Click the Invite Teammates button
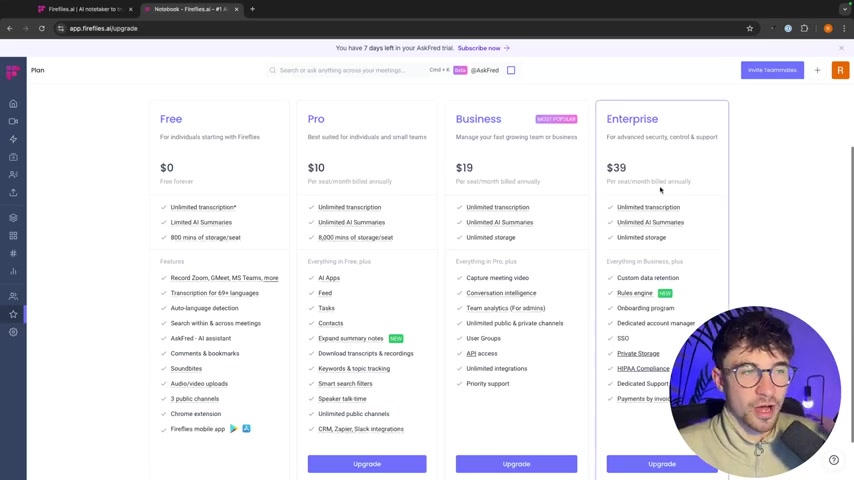The image size is (854, 480). click(x=772, y=70)
